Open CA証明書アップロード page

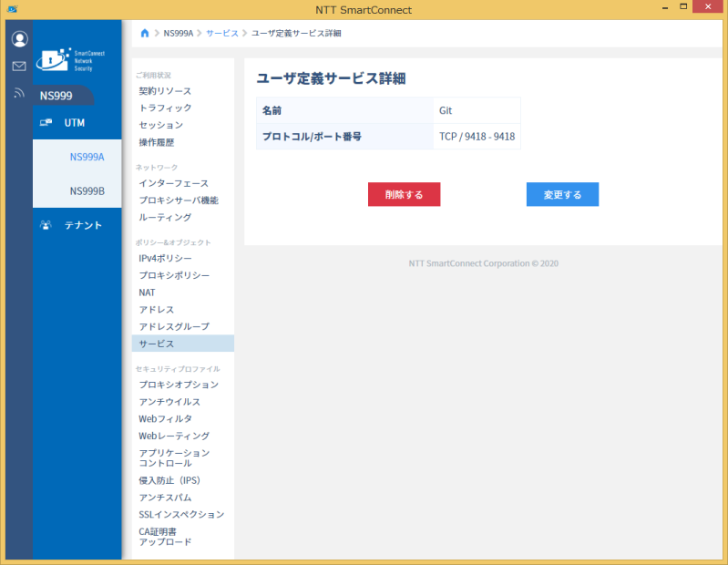click(x=165, y=537)
